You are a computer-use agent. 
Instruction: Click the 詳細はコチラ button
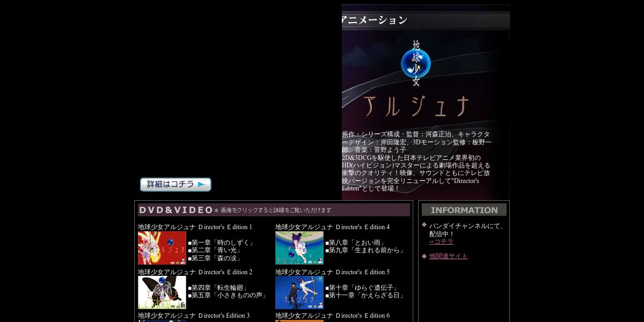coord(175,185)
